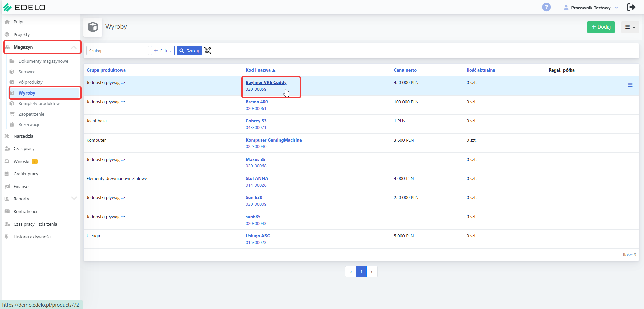Click the EDELO logo

click(24, 7)
